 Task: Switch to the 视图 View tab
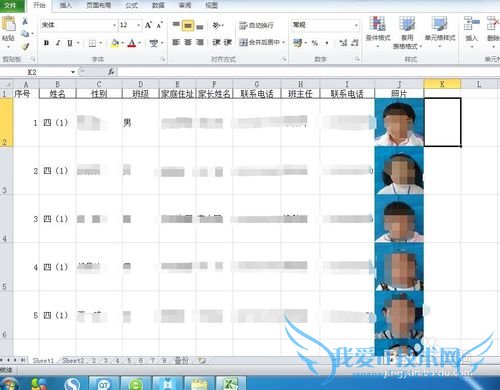[x=211, y=5]
